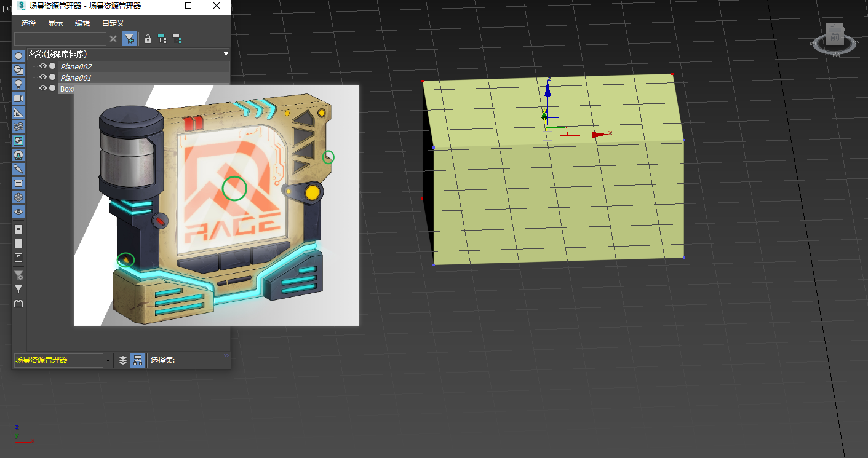Select the Box row in the object list
The image size is (868, 458).
[66, 89]
